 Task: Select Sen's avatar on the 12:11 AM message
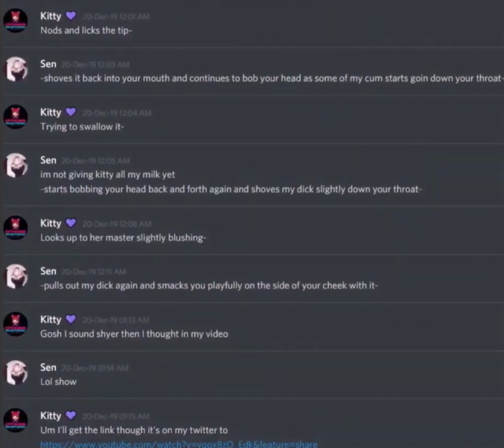[16, 276]
